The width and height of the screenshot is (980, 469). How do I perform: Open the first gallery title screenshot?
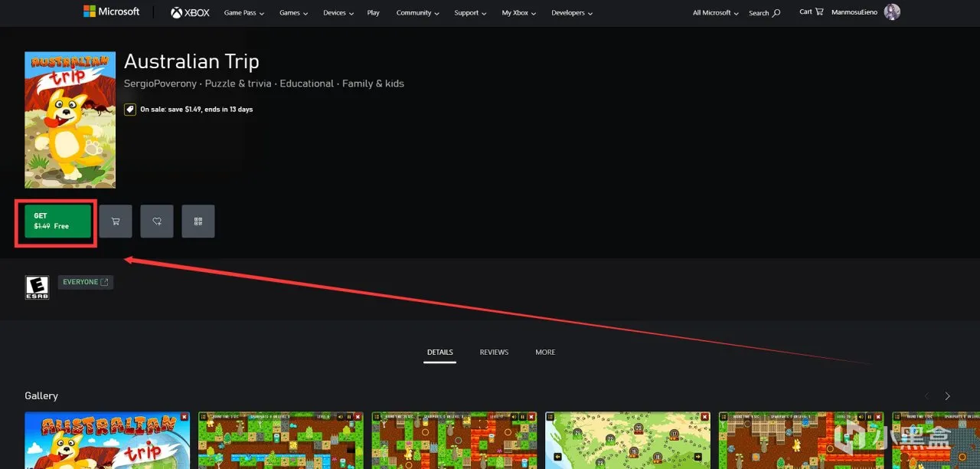(x=107, y=440)
